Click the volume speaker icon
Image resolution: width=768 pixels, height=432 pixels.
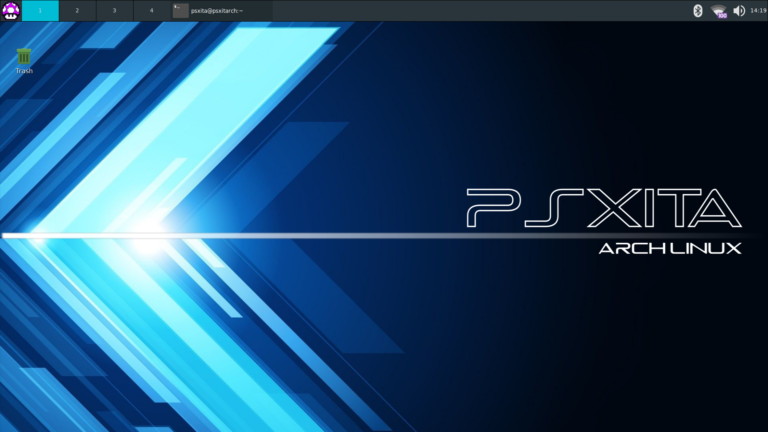click(x=739, y=10)
